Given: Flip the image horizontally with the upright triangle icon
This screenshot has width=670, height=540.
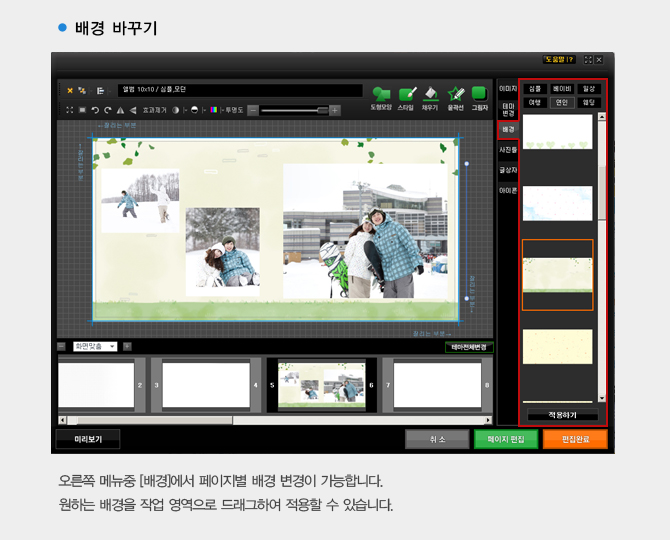Looking at the screenshot, I should (x=120, y=110).
